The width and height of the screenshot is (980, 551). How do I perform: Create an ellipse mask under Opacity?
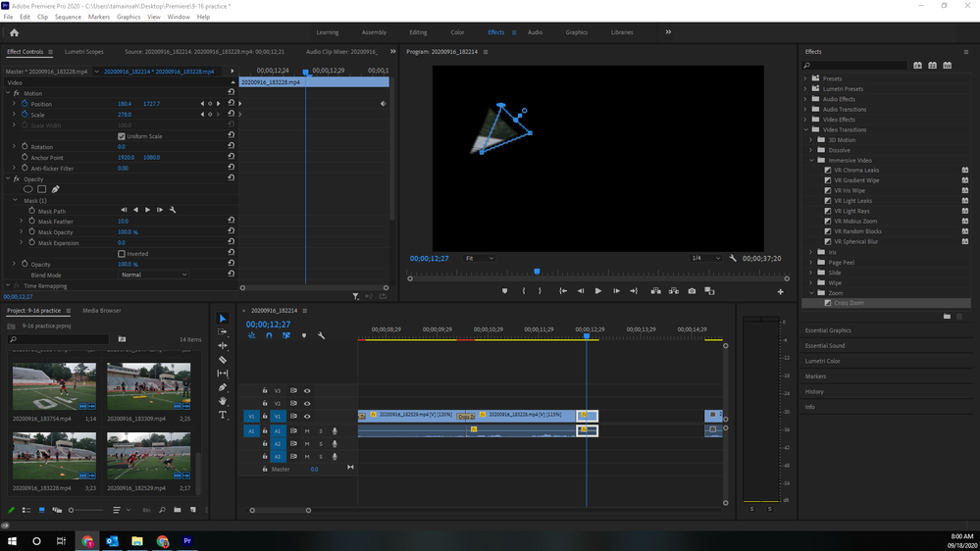click(28, 189)
